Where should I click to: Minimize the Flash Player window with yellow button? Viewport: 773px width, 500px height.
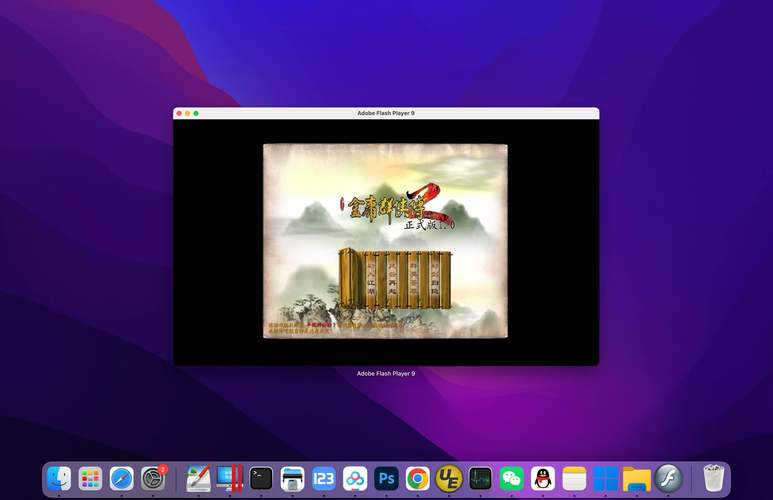pyautogui.click(x=187, y=113)
